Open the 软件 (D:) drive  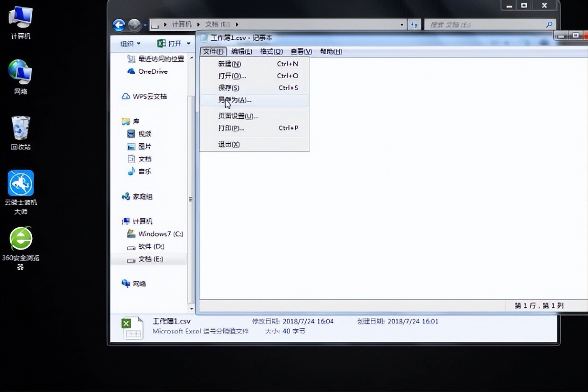[145, 247]
